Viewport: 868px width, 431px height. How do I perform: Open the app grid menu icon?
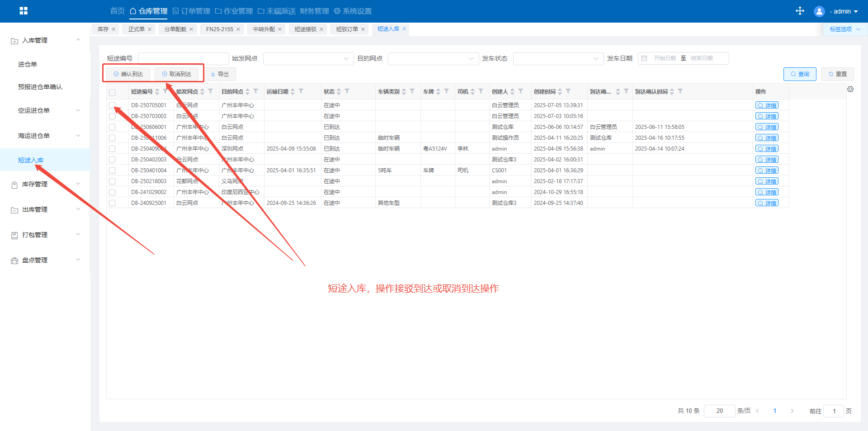24,11
